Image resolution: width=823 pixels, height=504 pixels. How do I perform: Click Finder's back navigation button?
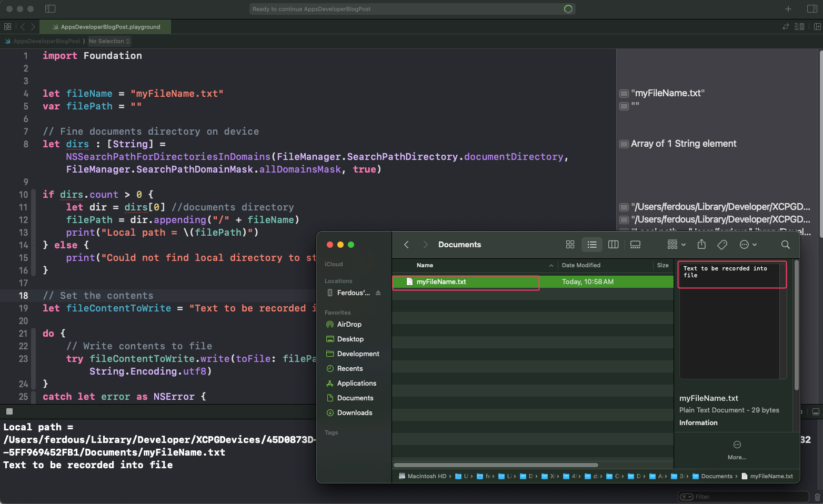(406, 245)
